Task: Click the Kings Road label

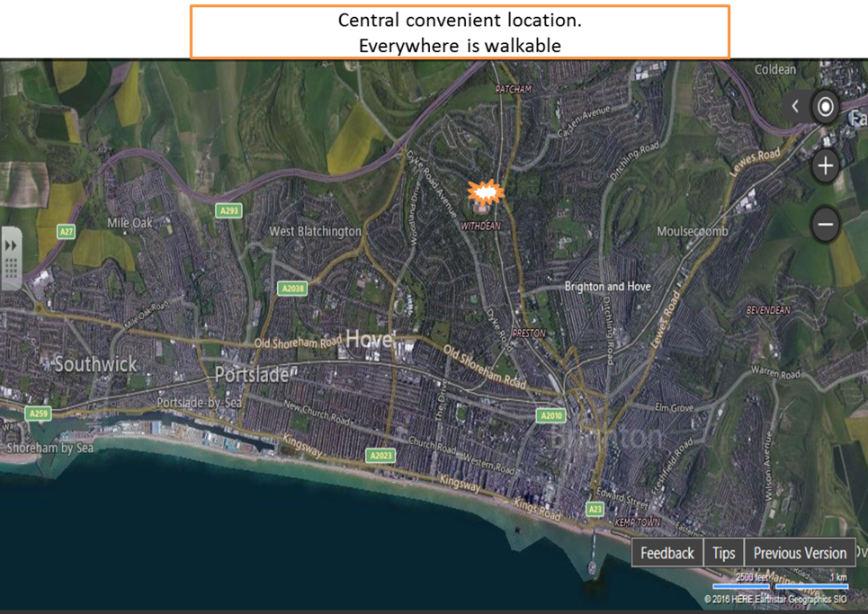Action: pos(537,509)
